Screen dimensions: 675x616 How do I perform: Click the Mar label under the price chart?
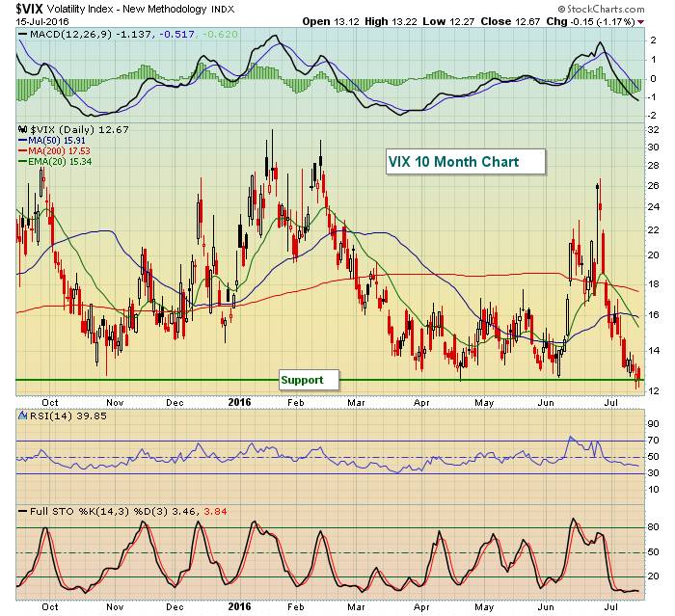tap(356, 403)
